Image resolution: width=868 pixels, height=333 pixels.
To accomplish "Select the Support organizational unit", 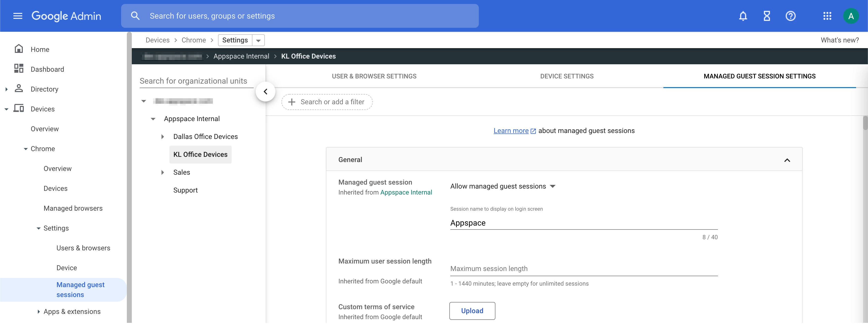I will click(185, 190).
